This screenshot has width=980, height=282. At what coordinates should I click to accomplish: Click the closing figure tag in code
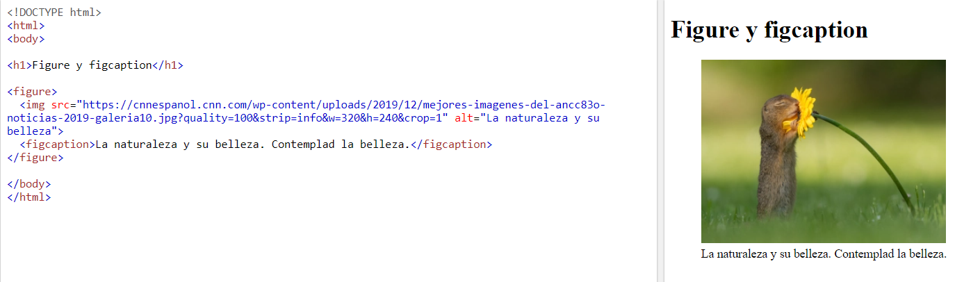click(x=35, y=158)
